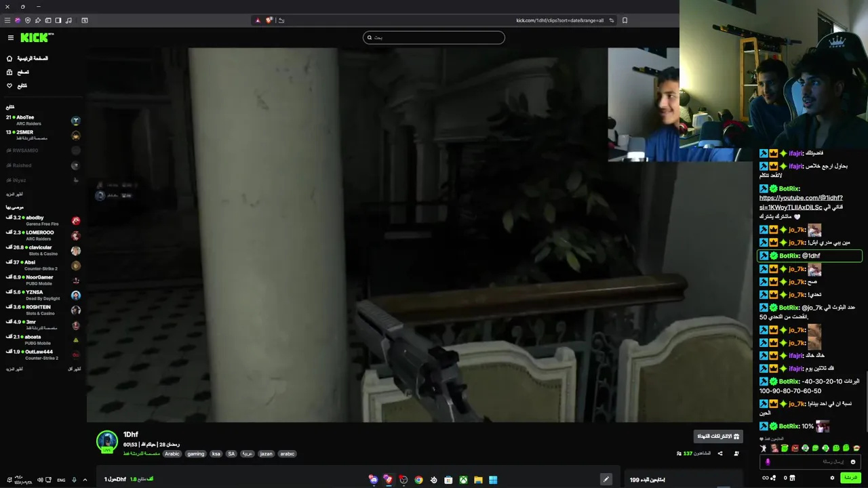Open File Explorer from the taskbar
This screenshot has height=488, width=868.
[478, 480]
